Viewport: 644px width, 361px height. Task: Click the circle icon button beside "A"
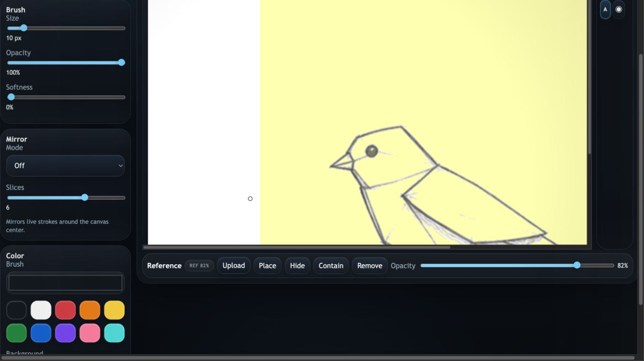click(618, 9)
